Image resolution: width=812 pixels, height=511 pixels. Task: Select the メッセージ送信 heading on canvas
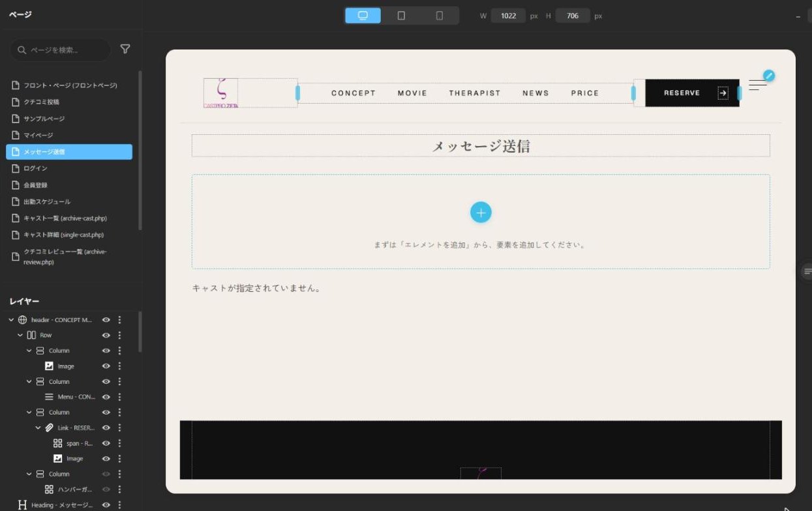(481, 146)
